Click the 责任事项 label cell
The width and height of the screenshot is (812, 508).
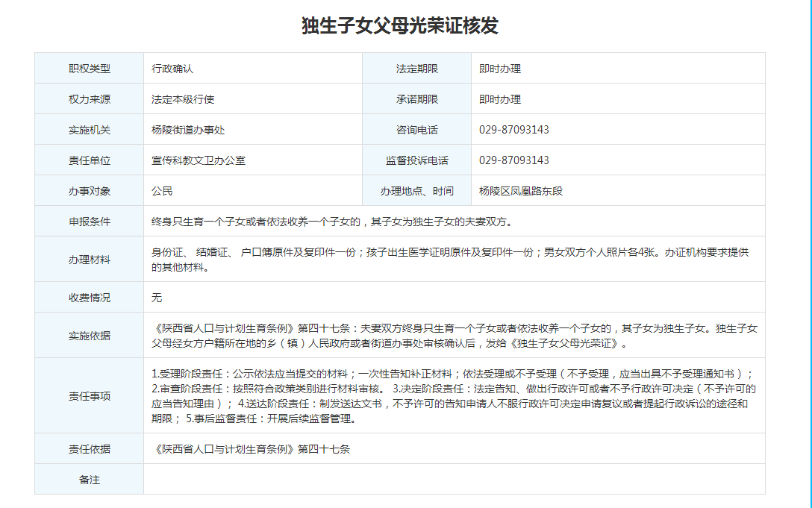[x=89, y=396]
